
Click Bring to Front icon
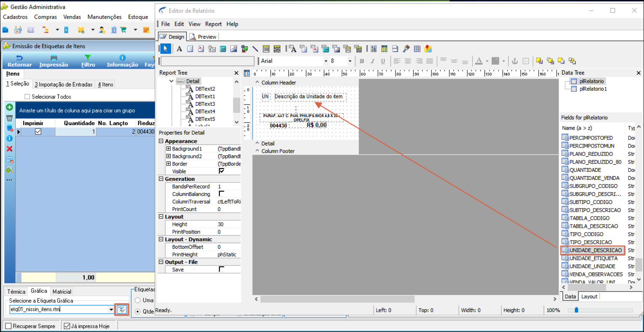539,61
